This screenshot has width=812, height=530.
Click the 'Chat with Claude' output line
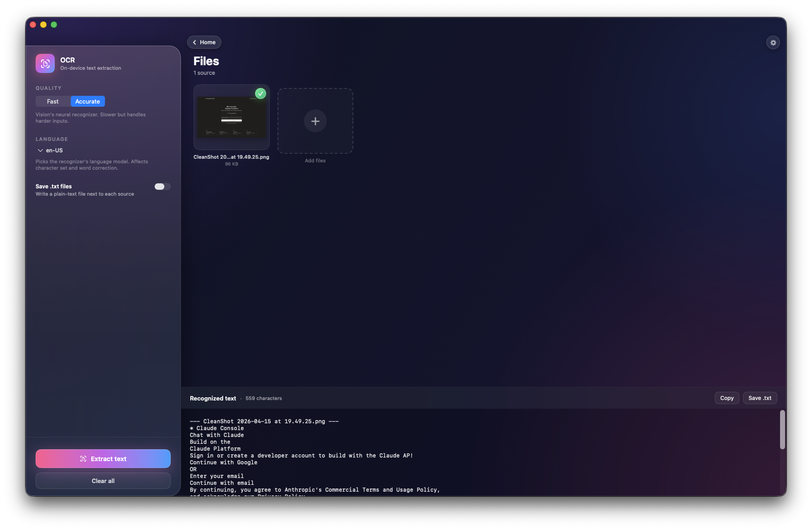217,435
